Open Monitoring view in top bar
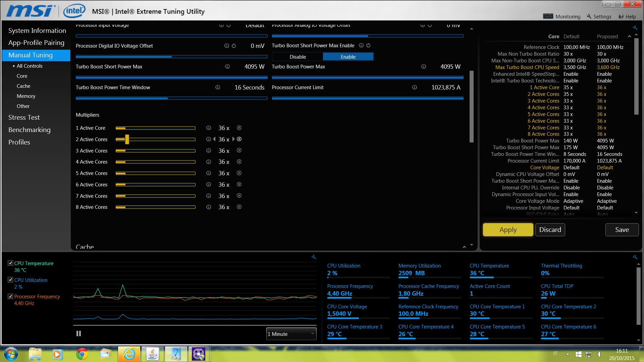This screenshot has height=362, width=644. click(562, 16)
